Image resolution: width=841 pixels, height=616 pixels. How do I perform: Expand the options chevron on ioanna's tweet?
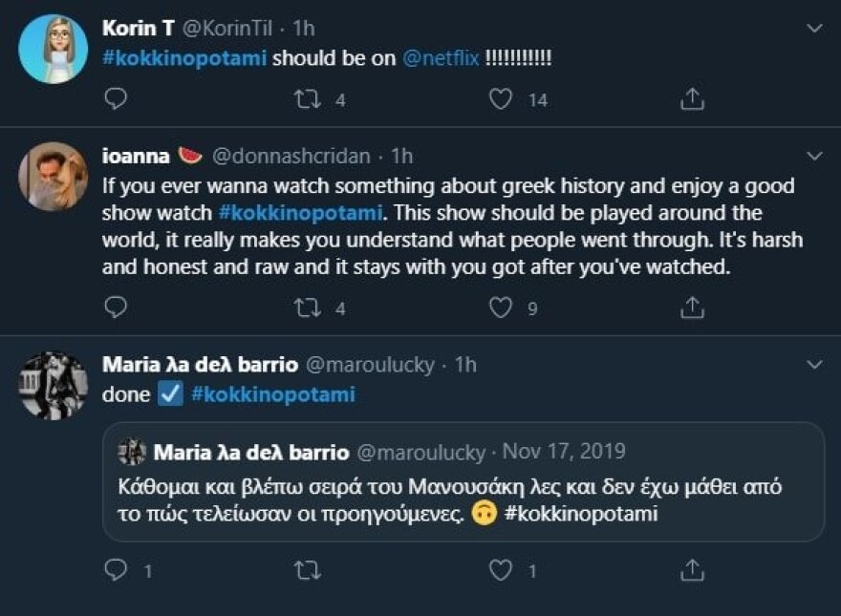tap(814, 155)
